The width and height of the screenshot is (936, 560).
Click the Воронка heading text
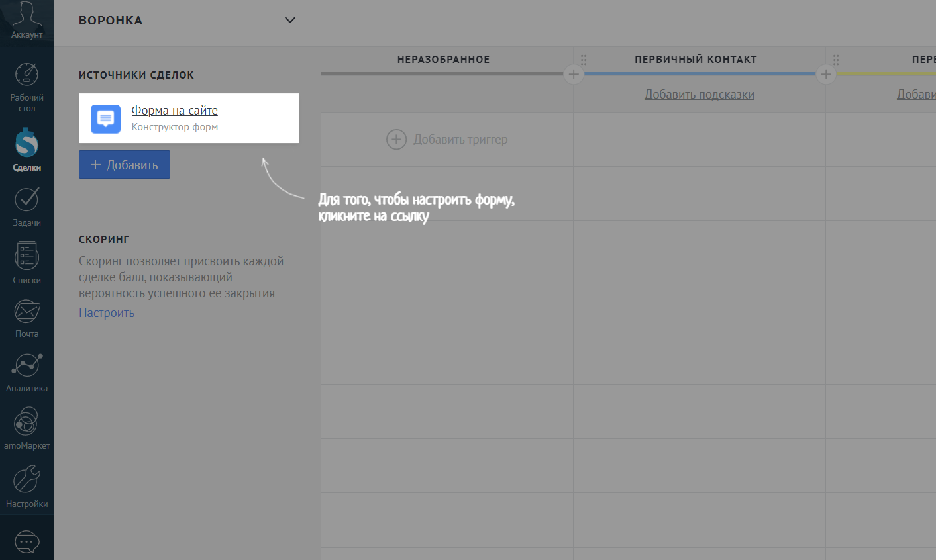(111, 21)
